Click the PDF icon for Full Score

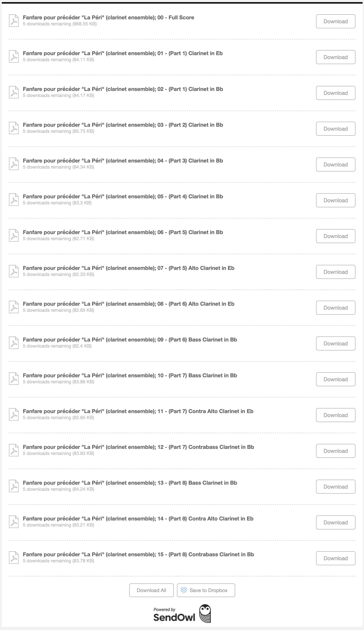(14, 21)
